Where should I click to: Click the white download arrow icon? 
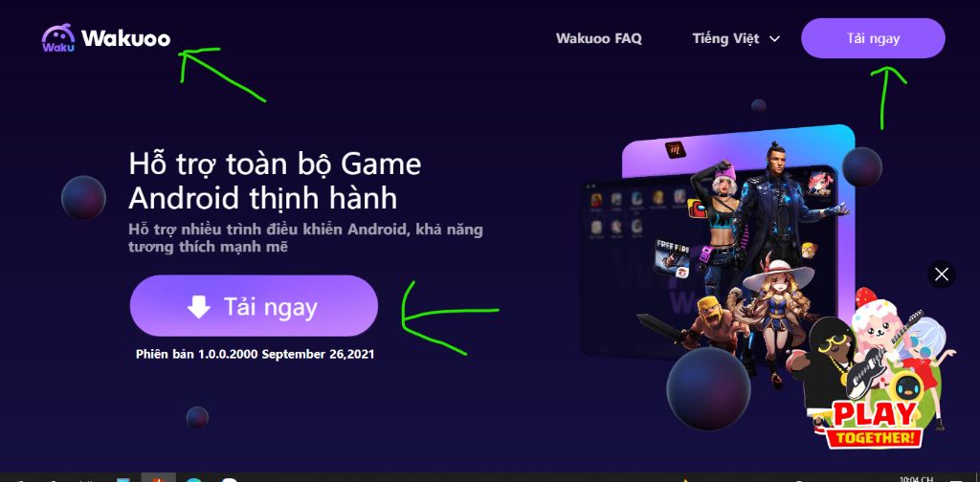click(x=199, y=307)
